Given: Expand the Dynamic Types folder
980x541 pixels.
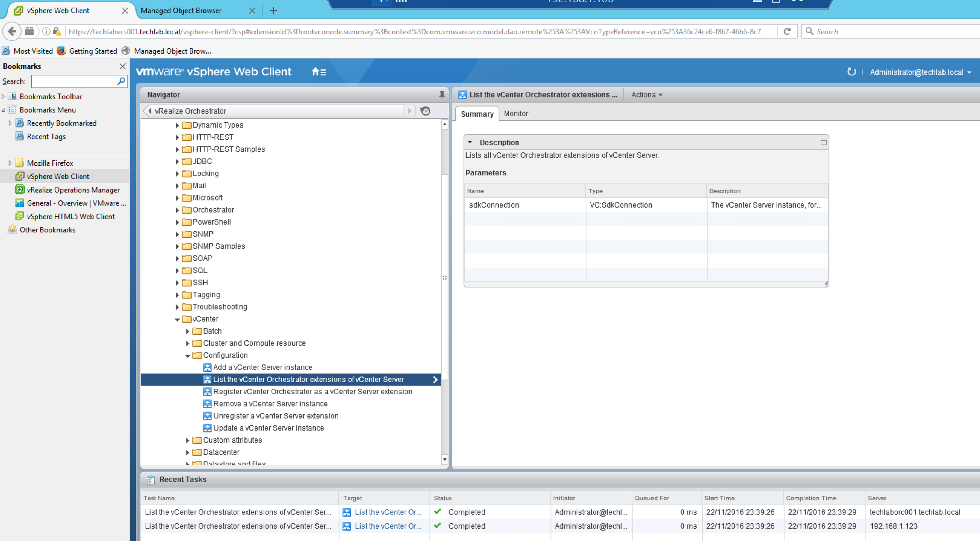Looking at the screenshot, I should coord(177,125).
